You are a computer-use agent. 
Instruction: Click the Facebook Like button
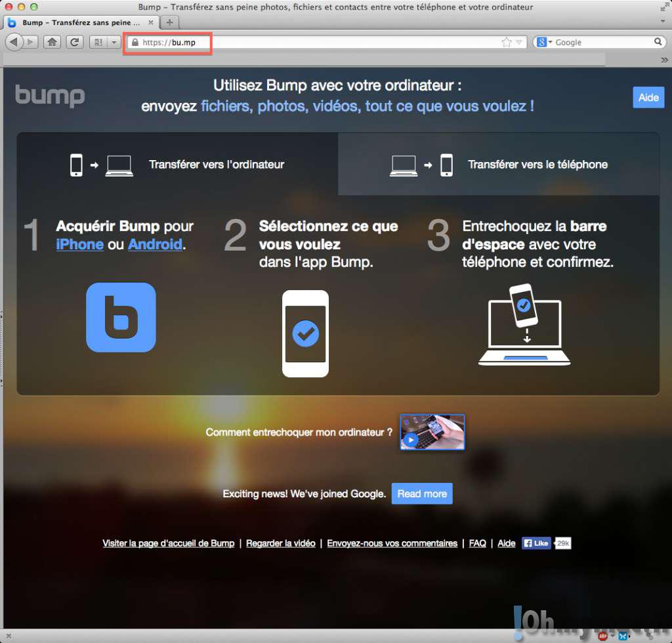tap(536, 543)
